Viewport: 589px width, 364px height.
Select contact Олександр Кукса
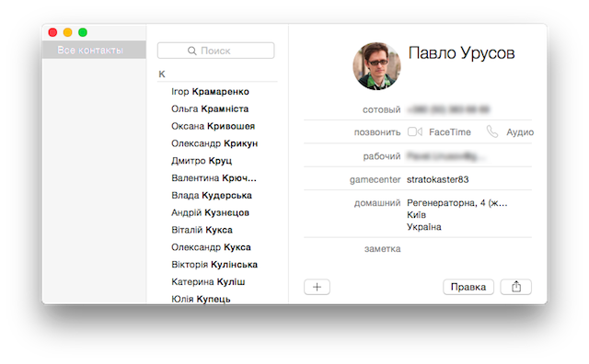(x=211, y=247)
